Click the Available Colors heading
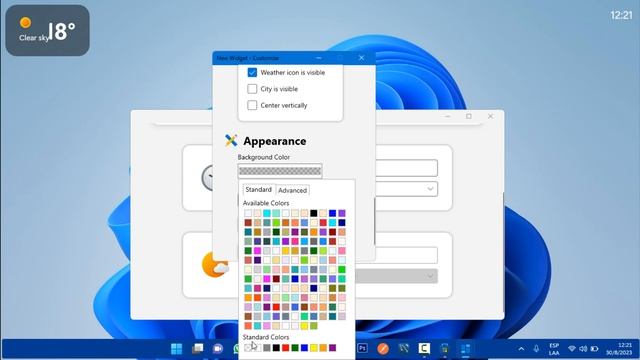This screenshot has width=640, height=360. [266, 203]
